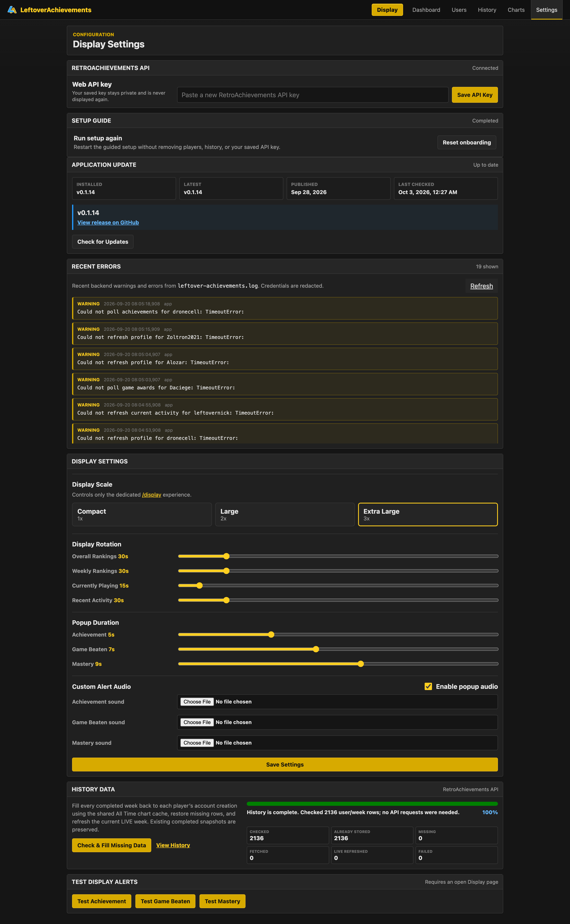Viewport: 570px width, 924px height.
Task: Click the Check for Updates button
Action: pos(103,242)
